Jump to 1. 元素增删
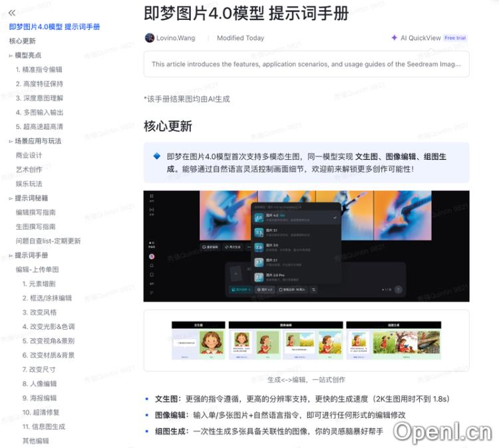The image size is (499, 448). click(x=39, y=284)
